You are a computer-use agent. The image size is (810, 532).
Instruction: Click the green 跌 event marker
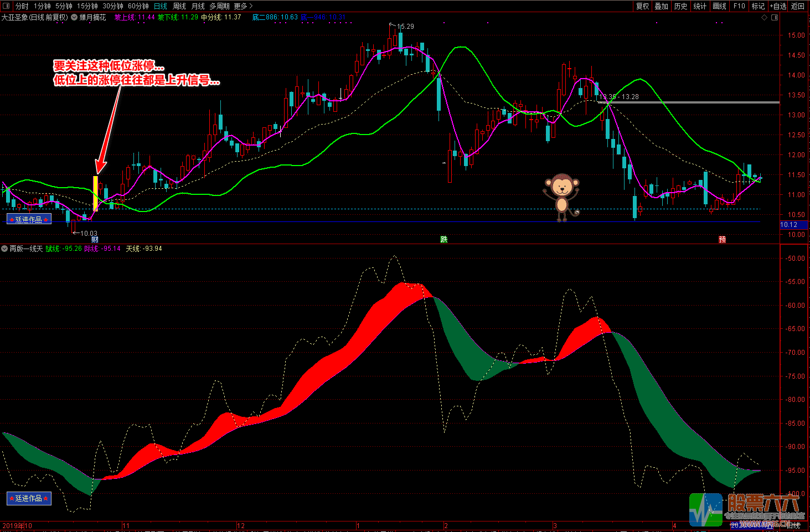(443, 240)
